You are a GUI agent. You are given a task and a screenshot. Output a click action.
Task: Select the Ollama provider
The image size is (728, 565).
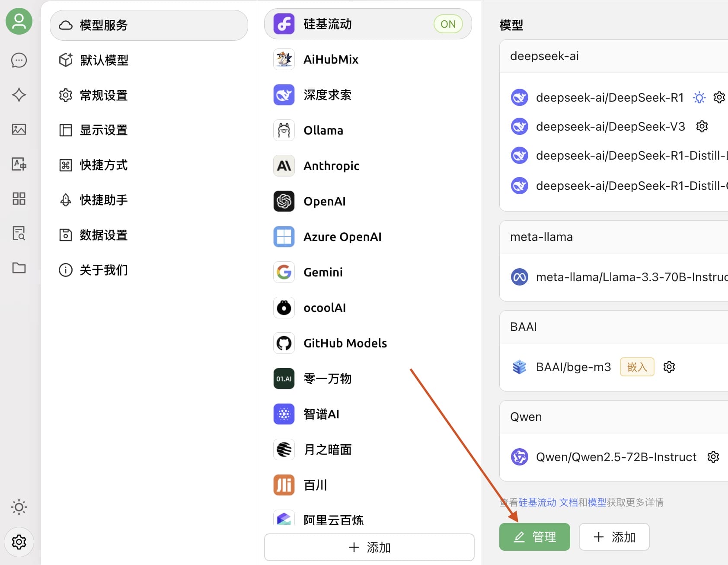tap(368, 130)
